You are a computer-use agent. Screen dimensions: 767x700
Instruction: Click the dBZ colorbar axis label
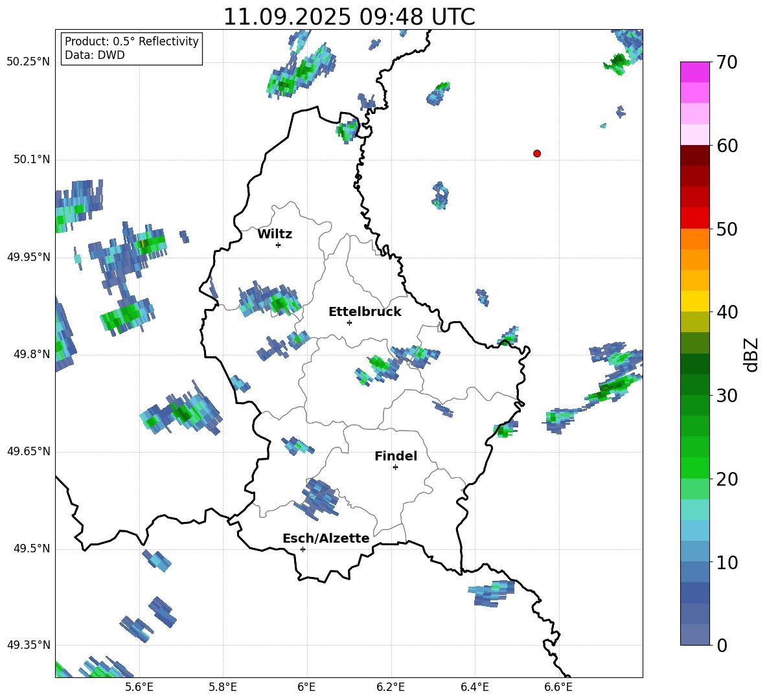(751, 354)
